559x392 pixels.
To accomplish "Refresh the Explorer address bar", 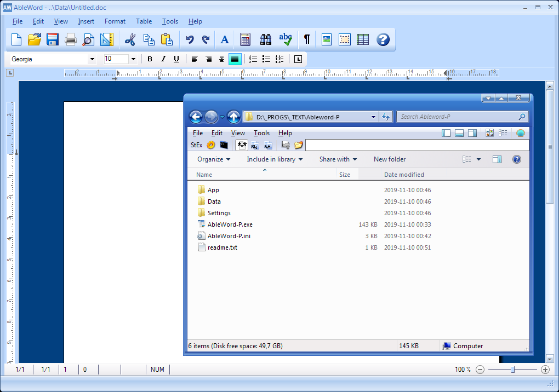I will (386, 117).
